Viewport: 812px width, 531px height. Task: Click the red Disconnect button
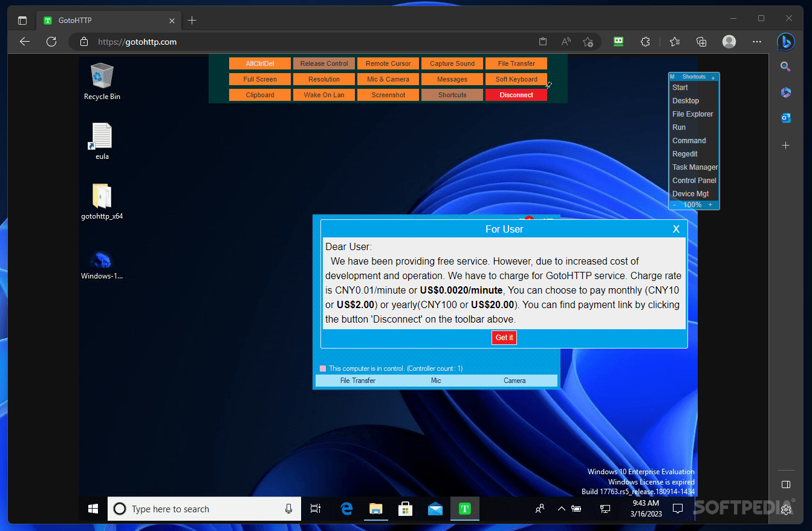pyautogui.click(x=516, y=95)
